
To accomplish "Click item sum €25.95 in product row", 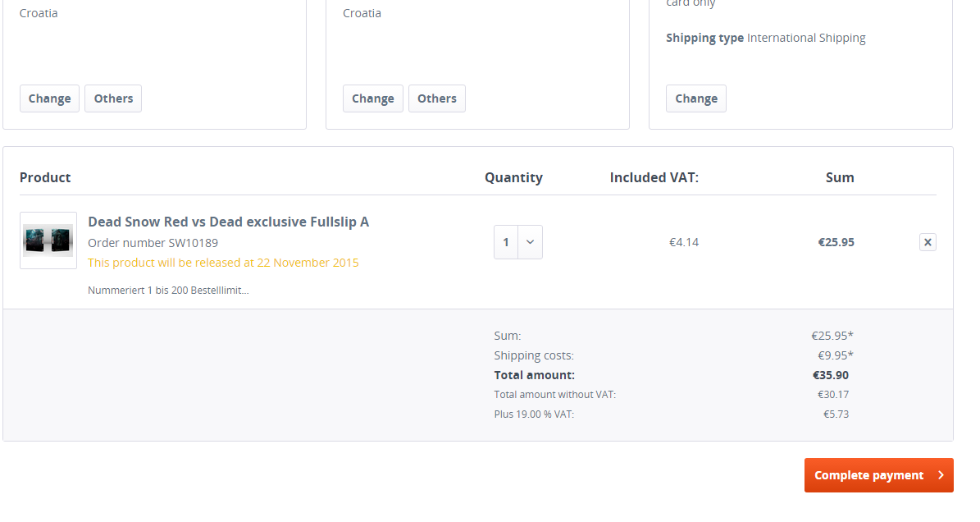I will pyautogui.click(x=836, y=242).
